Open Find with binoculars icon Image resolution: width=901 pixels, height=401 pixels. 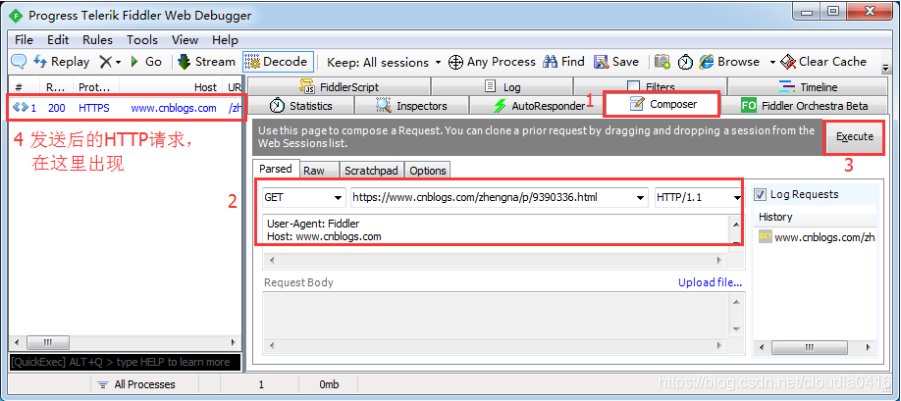(x=564, y=61)
